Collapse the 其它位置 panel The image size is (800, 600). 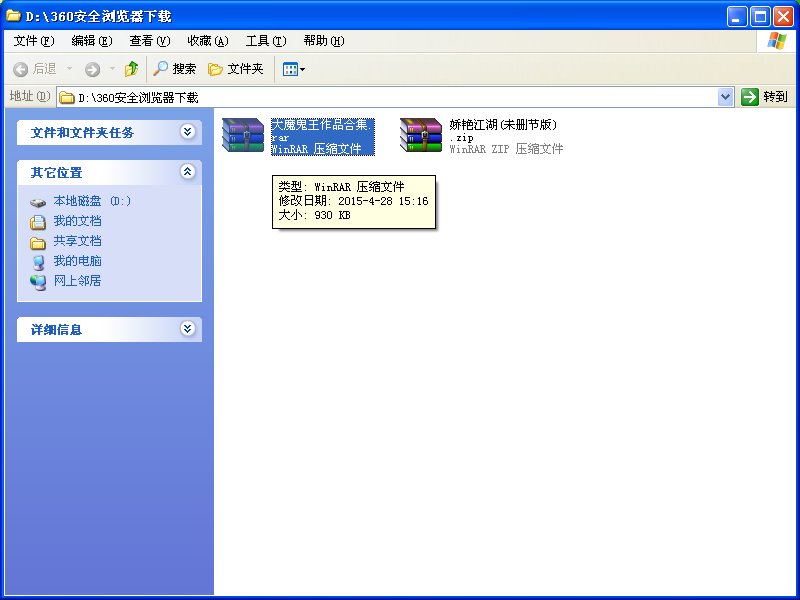click(187, 172)
